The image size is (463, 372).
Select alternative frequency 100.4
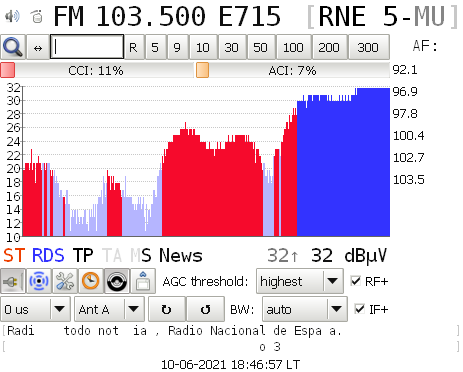[x=409, y=136]
